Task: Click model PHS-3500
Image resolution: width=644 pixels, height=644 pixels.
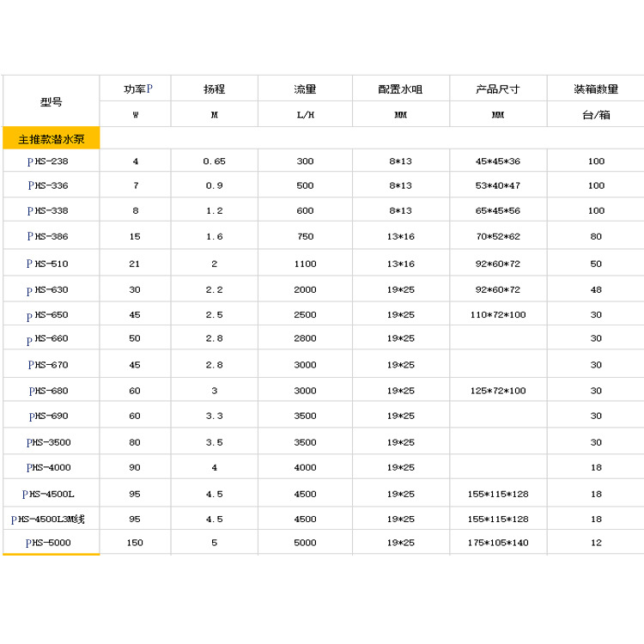Action: (x=48, y=442)
